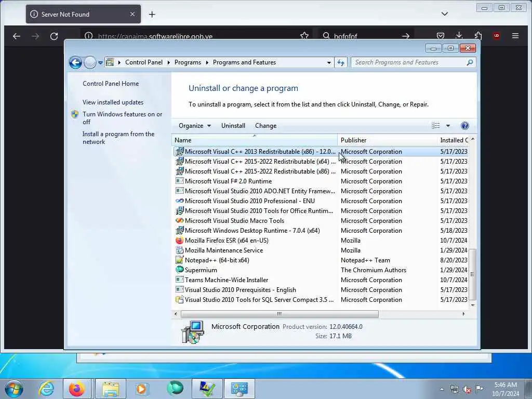Expand address bar history dropdown arrow

pyautogui.click(x=329, y=63)
